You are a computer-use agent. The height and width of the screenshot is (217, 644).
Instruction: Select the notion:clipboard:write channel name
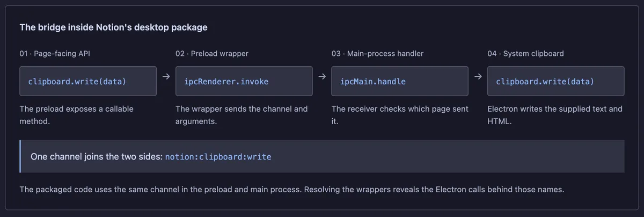point(218,157)
